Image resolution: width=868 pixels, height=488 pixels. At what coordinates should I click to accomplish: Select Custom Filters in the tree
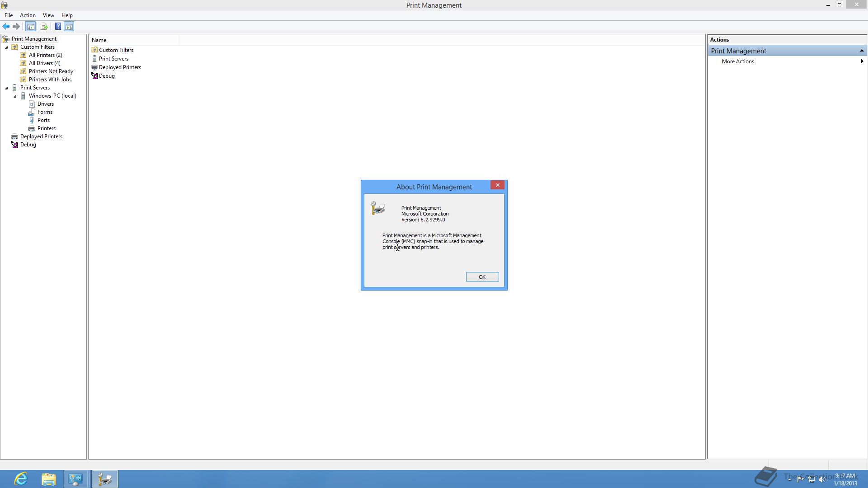click(x=38, y=47)
